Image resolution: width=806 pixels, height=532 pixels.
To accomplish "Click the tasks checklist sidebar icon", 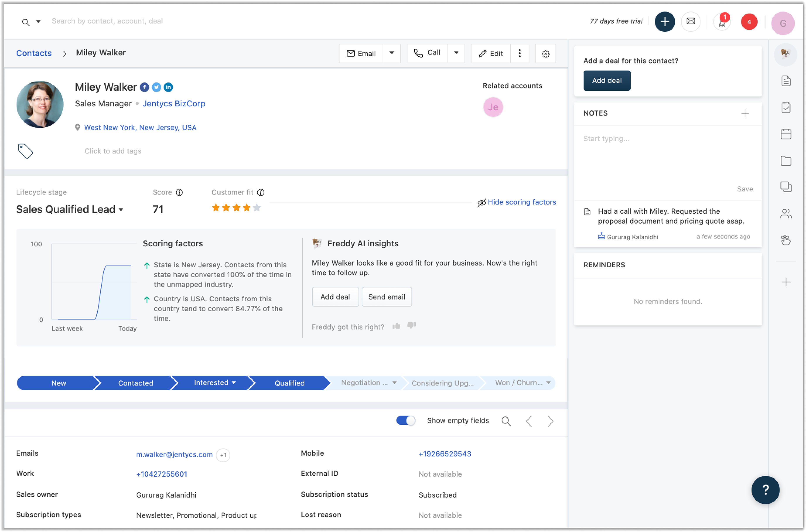I will coord(786,107).
